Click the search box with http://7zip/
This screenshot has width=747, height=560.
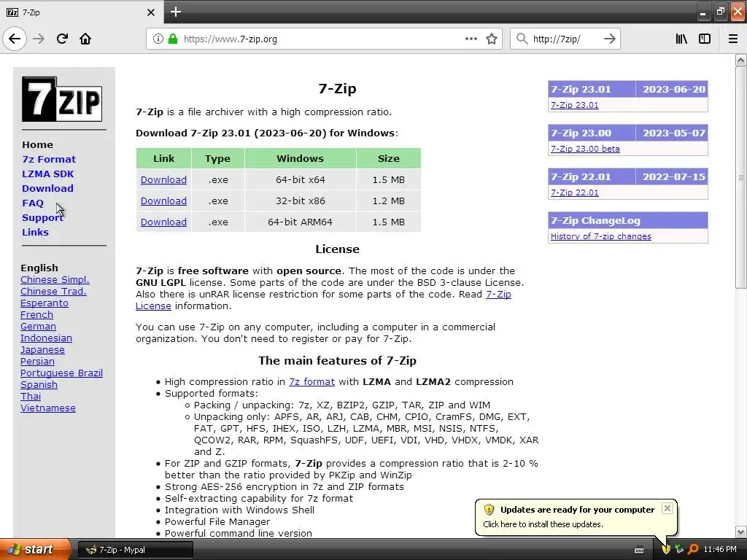[x=565, y=39]
